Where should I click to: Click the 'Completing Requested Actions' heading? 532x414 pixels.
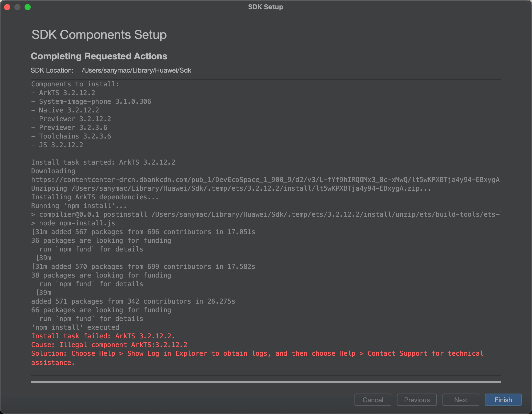pyautogui.click(x=99, y=56)
